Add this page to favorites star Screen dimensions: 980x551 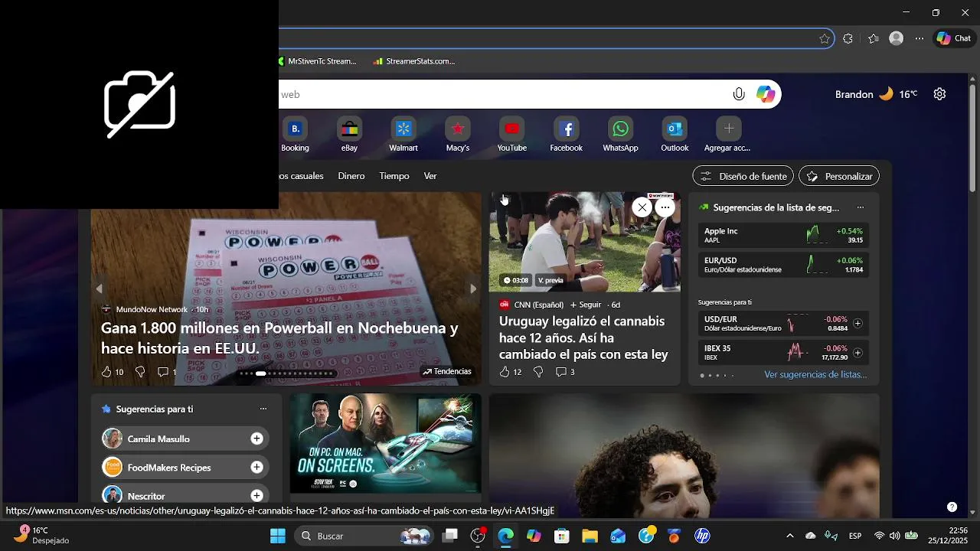point(825,38)
